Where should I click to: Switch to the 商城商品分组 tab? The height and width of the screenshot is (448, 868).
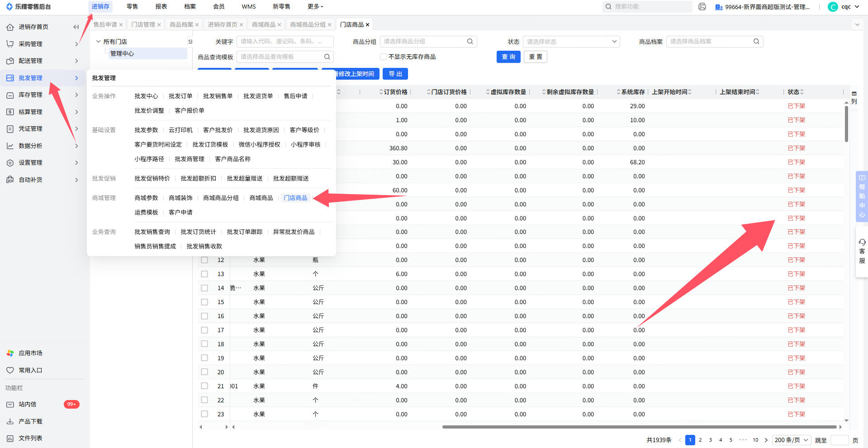click(308, 25)
